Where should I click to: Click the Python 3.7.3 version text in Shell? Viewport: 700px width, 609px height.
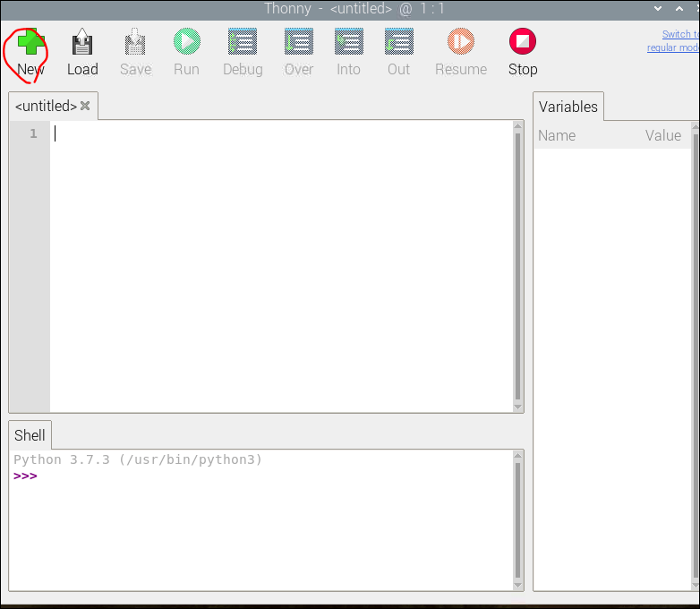click(138, 459)
